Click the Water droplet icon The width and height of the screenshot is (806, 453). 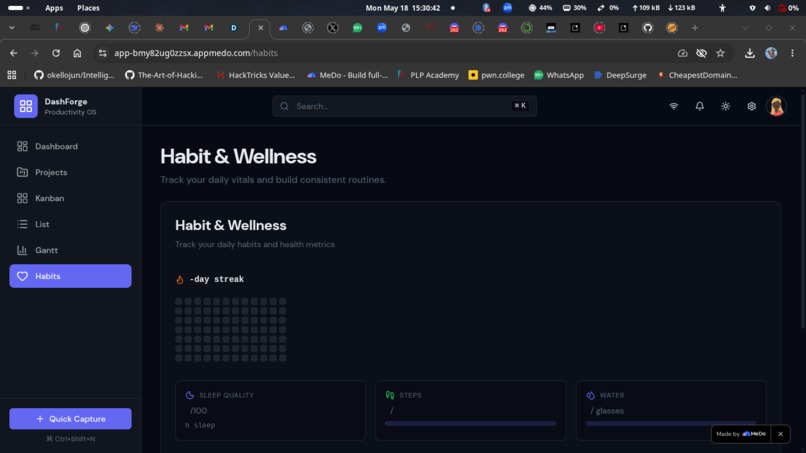point(591,395)
